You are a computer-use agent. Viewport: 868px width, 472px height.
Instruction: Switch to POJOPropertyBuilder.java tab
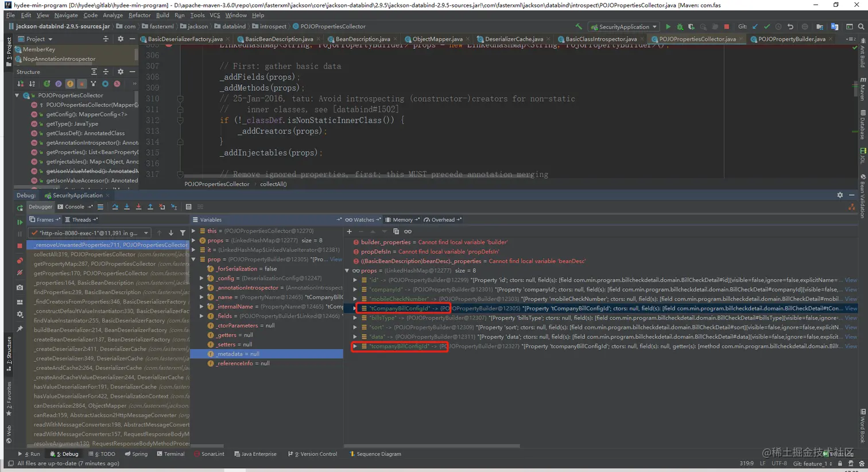[791, 39]
